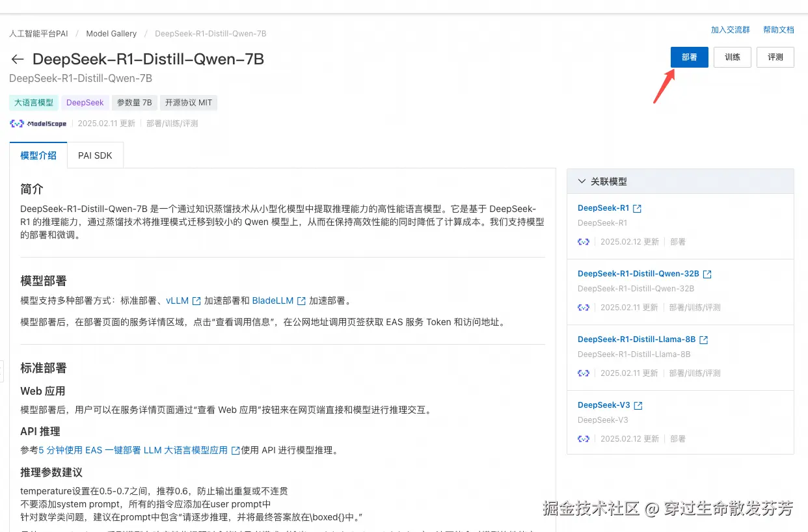Click the external link icon after the EAS guide link
Viewport: 808px width, 532px height.
tap(235, 450)
